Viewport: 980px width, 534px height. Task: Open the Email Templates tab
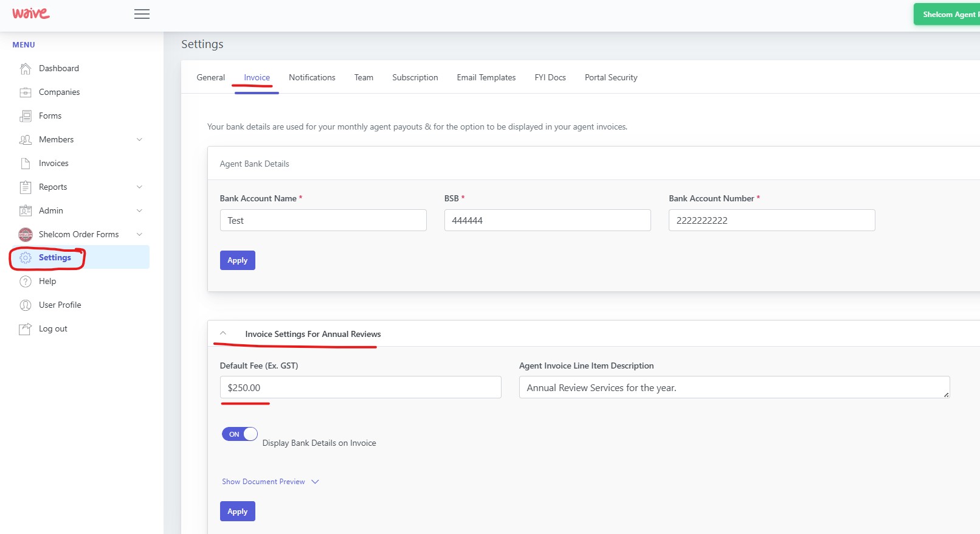point(486,78)
